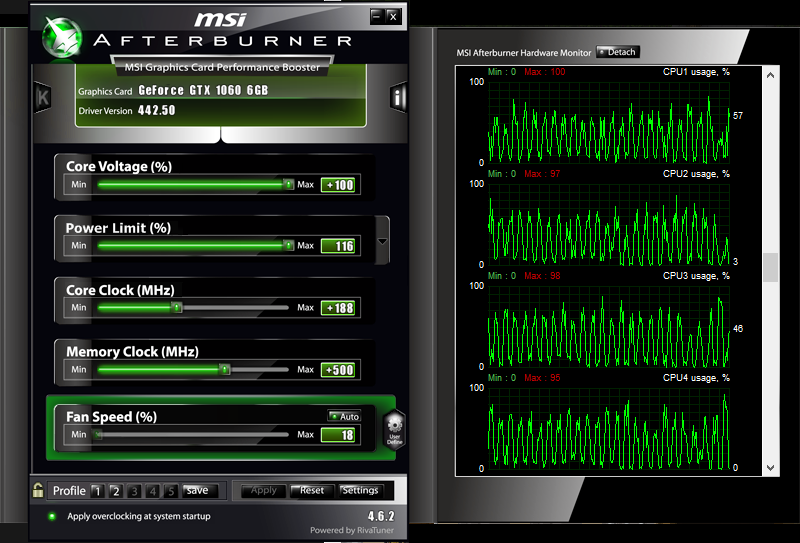The image size is (800, 543).
Task: Open the Settings button
Action: point(361,490)
